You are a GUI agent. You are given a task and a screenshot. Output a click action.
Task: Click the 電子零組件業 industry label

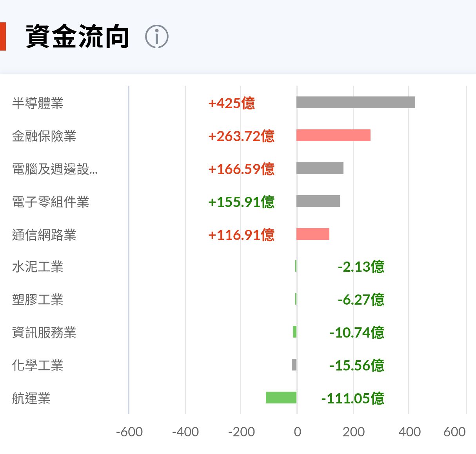point(51,202)
